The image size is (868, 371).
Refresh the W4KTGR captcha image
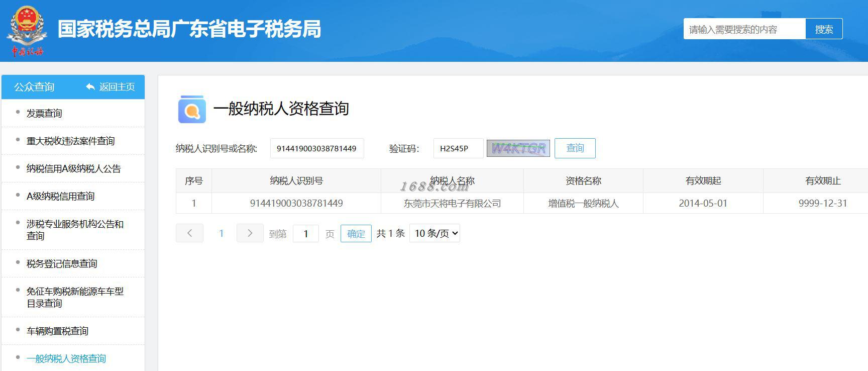pyautogui.click(x=518, y=148)
